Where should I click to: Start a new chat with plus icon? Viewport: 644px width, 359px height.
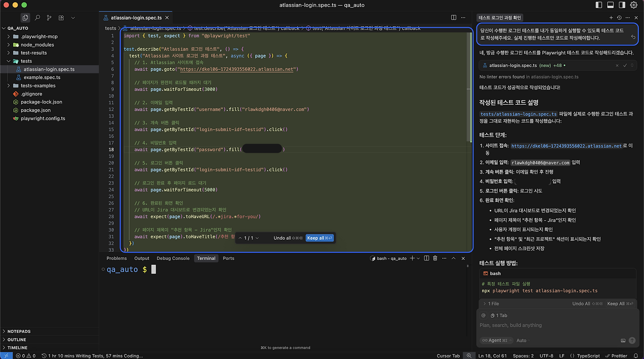coord(611,18)
